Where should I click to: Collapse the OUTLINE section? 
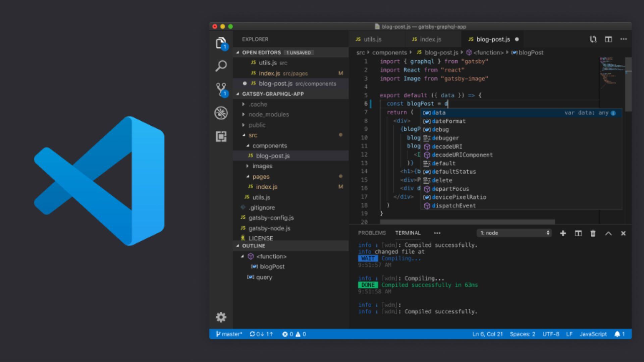[x=253, y=246]
